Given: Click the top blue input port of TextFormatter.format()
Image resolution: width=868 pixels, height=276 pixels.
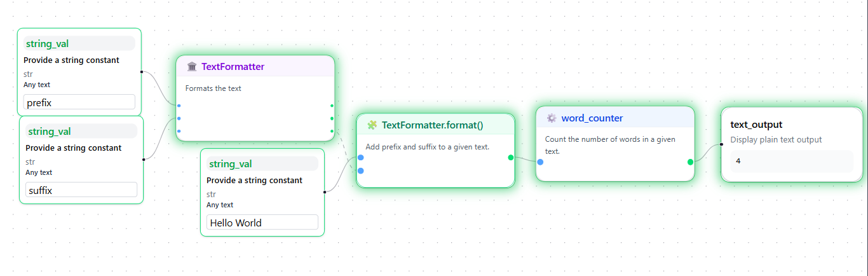Looking at the screenshot, I should click(360, 158).
